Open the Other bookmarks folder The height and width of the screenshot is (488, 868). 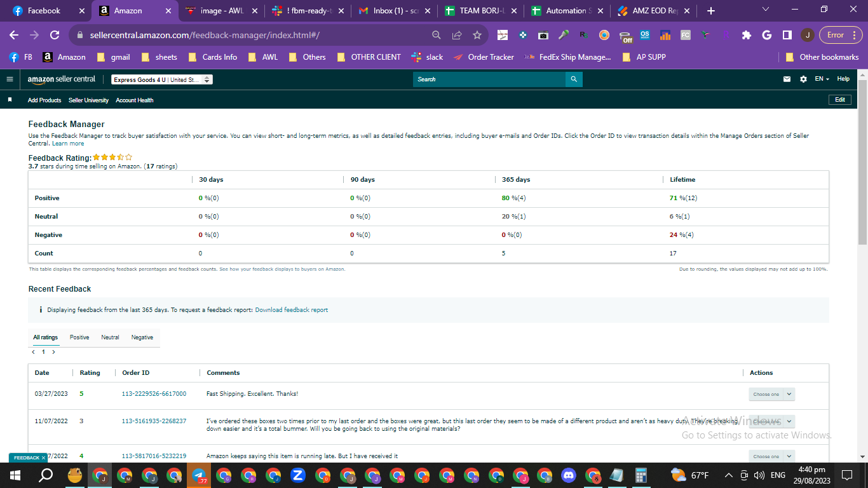[x=822, y=57]
